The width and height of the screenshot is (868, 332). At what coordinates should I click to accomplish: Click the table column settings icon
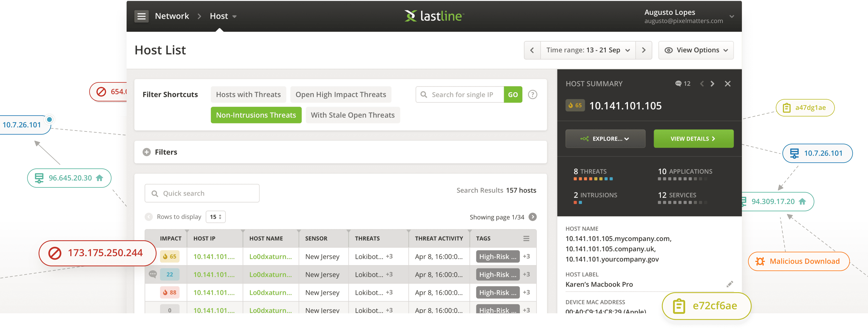526,239
